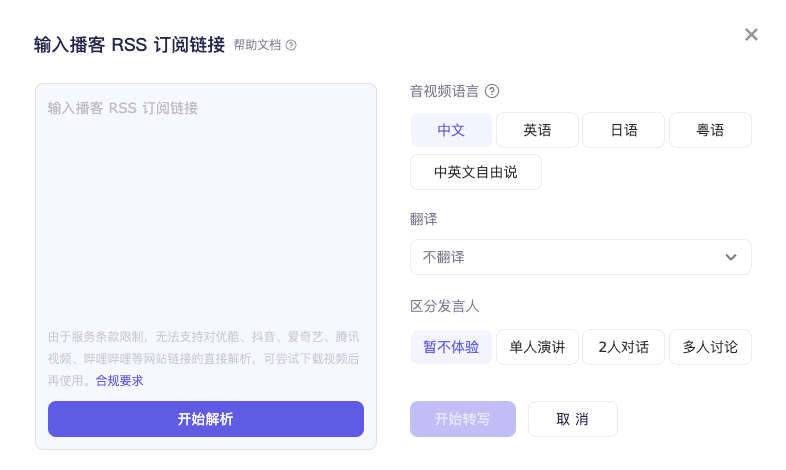Select 多人讨论 speaker mode

click(710, 347)
